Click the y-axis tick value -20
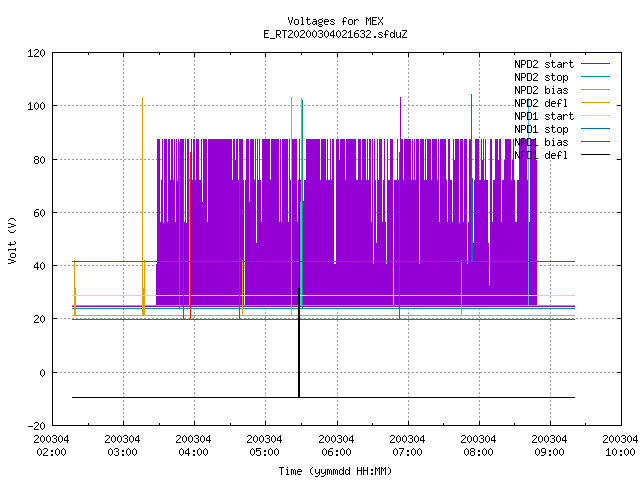This screenshot has width=640, height=480. [36, 426]
